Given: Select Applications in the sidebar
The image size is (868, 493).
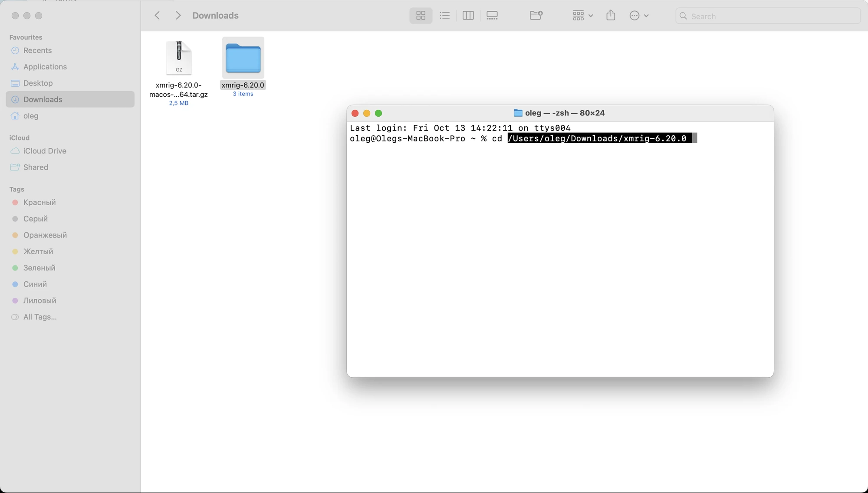Looking at the screenshot, I should pos(45,67).
